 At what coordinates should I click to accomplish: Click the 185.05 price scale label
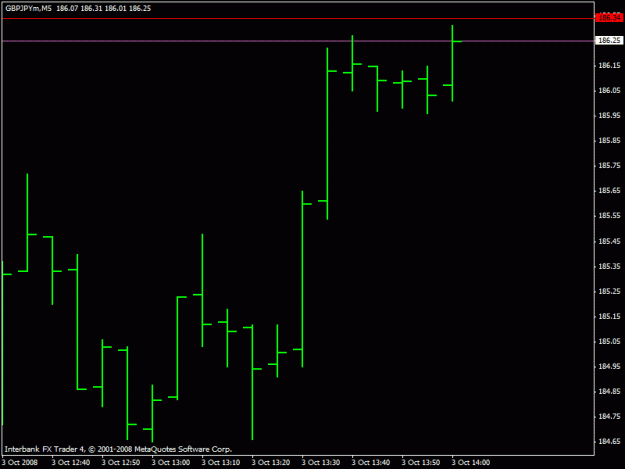pyautogui.click(x=609, y=341)
